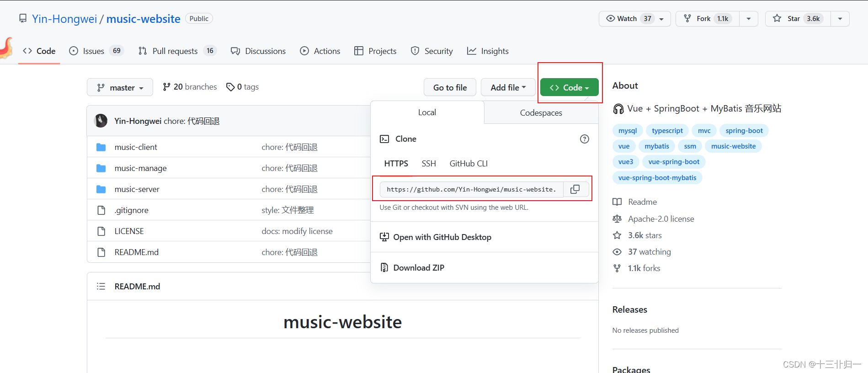The width and height of the screenshot is (868, 373).
Task: Click the author avatar next to Yin-Hongwei commit
Action: pyautogui.click(x=101, y=121)
